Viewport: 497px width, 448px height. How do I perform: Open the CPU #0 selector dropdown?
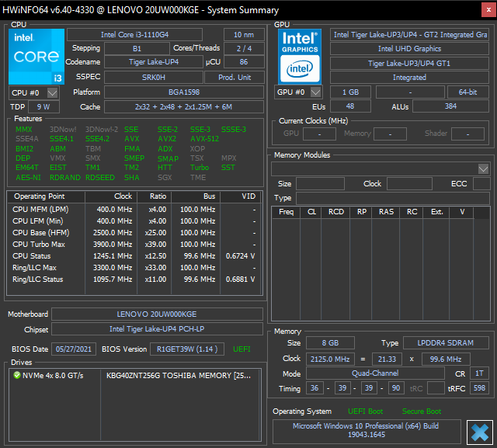53,92
